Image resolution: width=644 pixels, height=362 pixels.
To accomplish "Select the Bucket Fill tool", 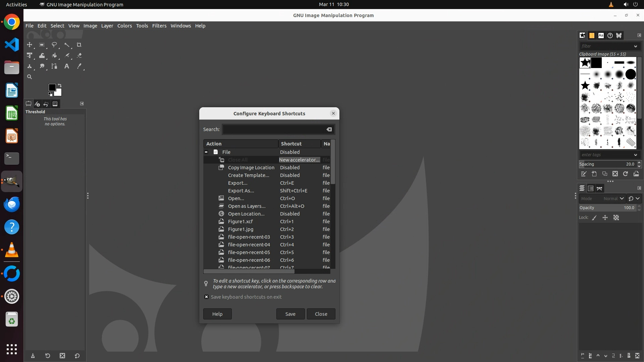I will (x=54, y=56).
